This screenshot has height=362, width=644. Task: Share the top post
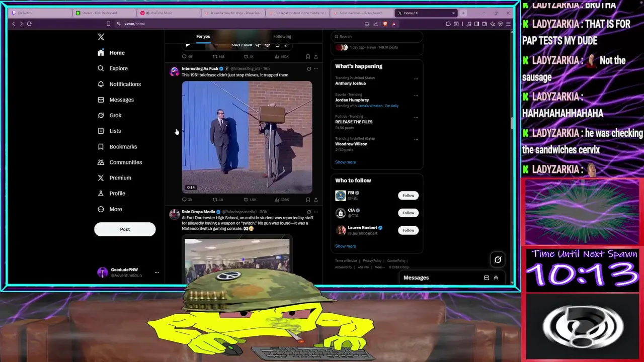(315, 57)
